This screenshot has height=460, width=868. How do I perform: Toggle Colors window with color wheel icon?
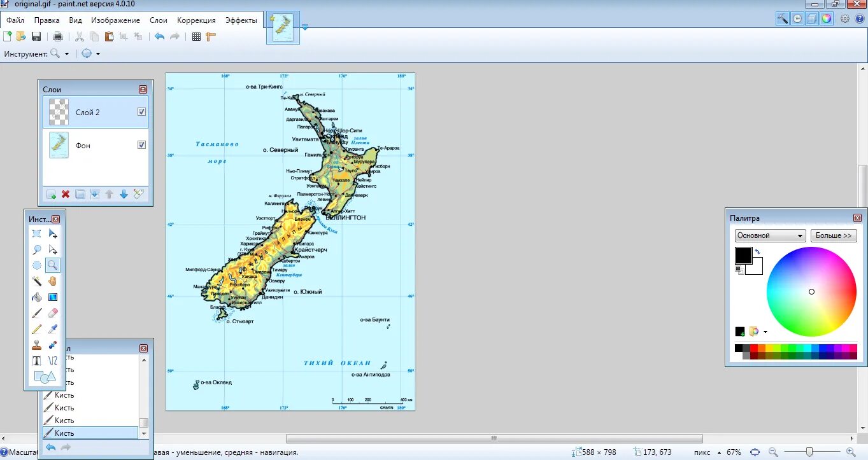tap(827, 18)
